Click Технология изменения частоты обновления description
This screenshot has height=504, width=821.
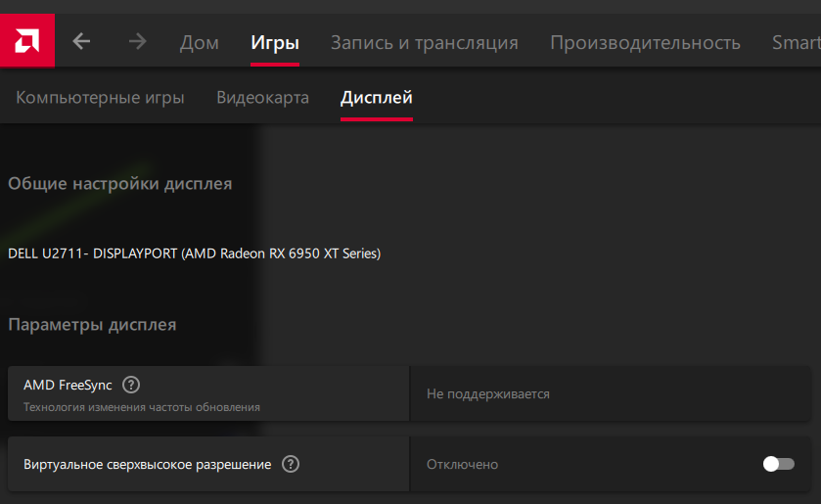coord(141,407)
